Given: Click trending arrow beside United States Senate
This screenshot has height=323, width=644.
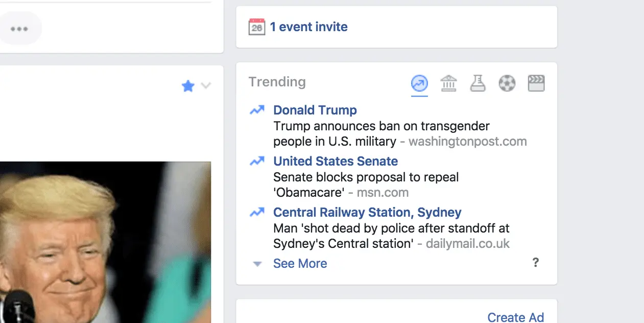Looking at the screenshot, I should (257, 161).
